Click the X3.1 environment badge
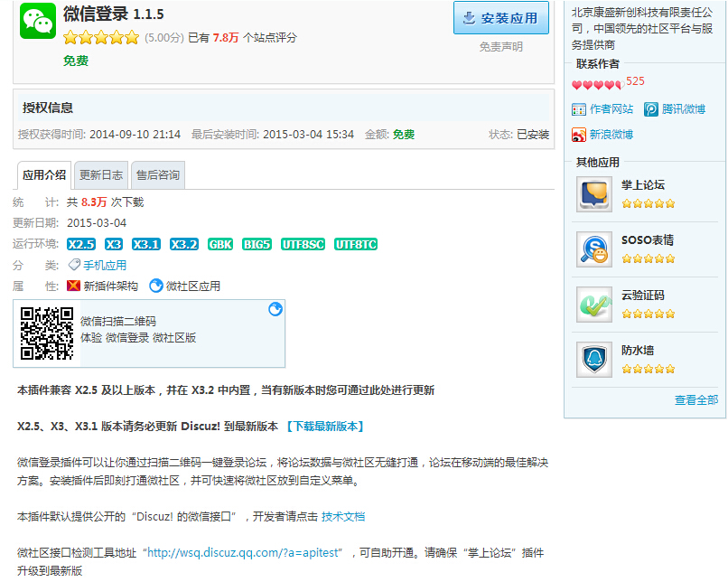This screenshot has width=728, height=582. 146,244
